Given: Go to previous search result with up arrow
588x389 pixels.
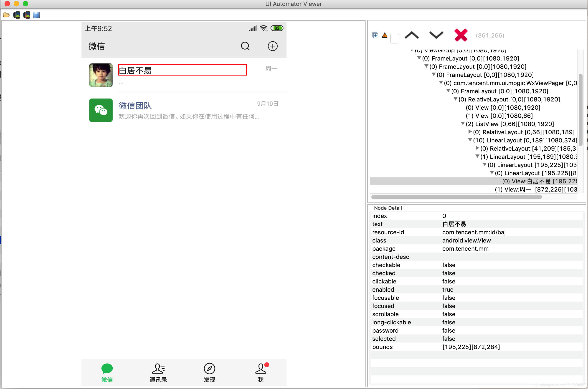Looking at the screenshot, I should coord(412,35).
